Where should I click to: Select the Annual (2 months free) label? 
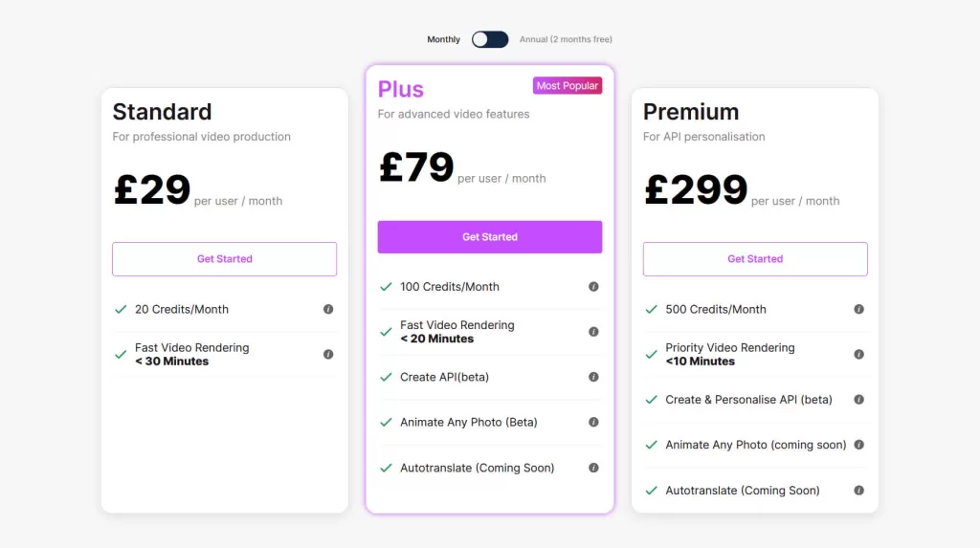coord(566,39)
